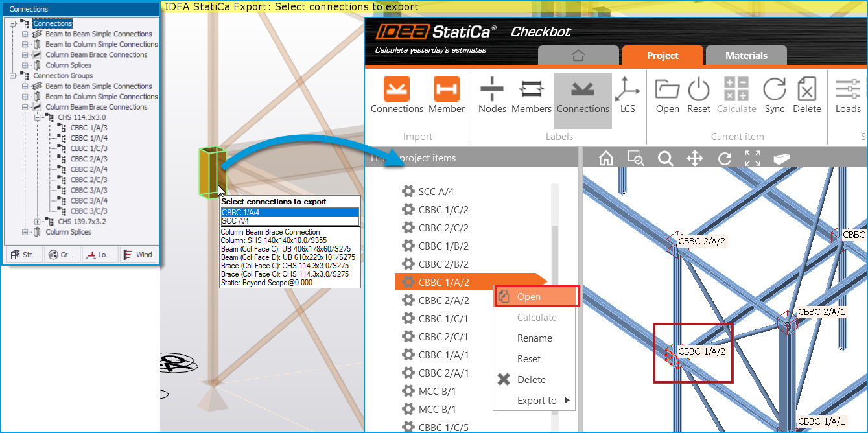Choose Open in the context menu
This screenshot has width=868, height=433.
tap(536, 297)
